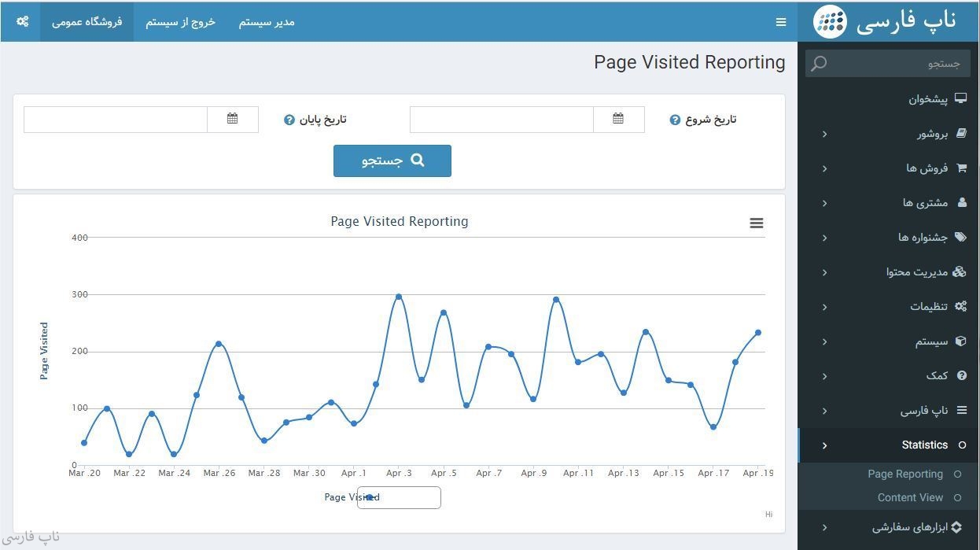980x550 pixels.
Task: Click the chart context menu icon
Action: coord(756,223)
